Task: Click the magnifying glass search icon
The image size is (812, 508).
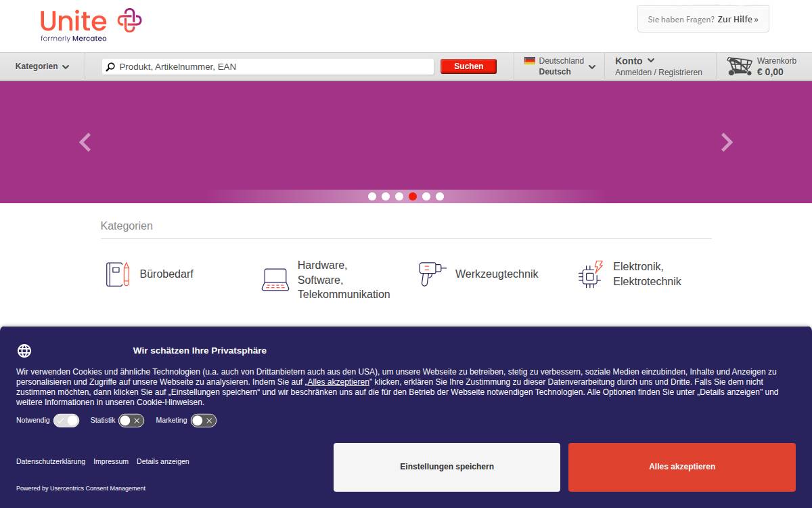Action: tap(111, 66)
